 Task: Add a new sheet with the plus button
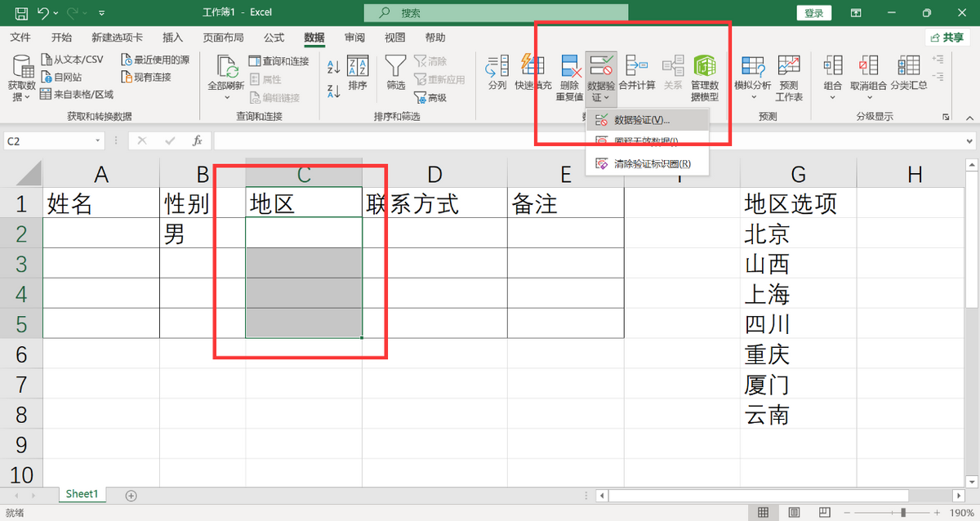[131, 496]
